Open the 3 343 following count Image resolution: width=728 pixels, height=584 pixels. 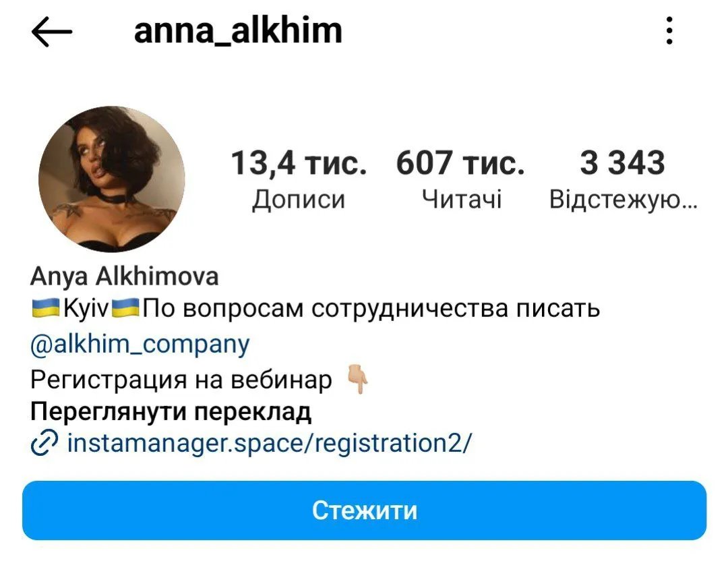(x=622, y=163)
